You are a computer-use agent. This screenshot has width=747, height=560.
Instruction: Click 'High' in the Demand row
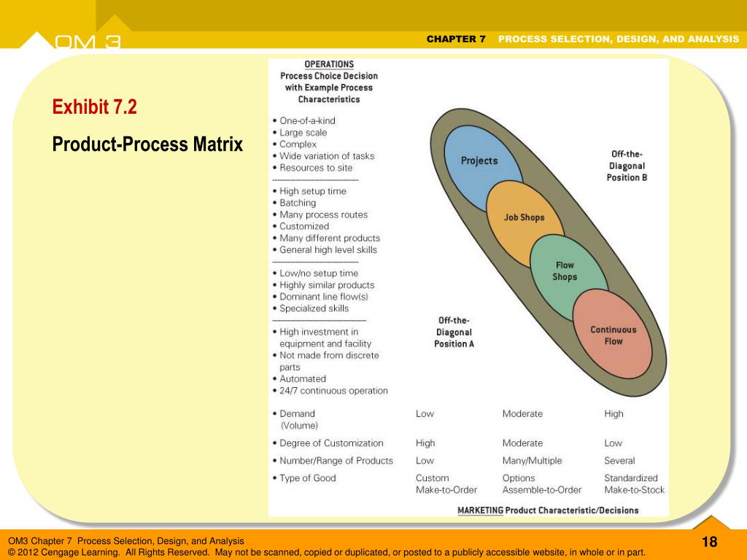(614, 414)
